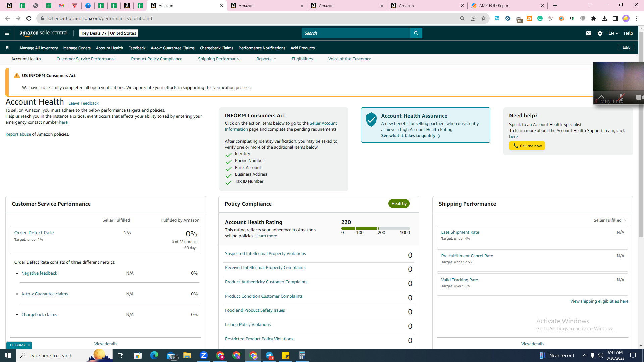Click the Leave Feedback link
The image size is (644, 362).
[x=83, y=103]
